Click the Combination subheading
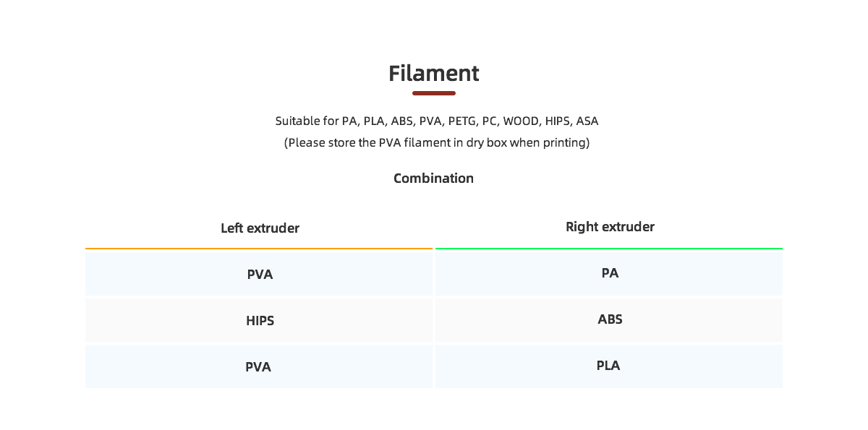The height and width of the screenshot is (430, 868). tap(433, 179)
